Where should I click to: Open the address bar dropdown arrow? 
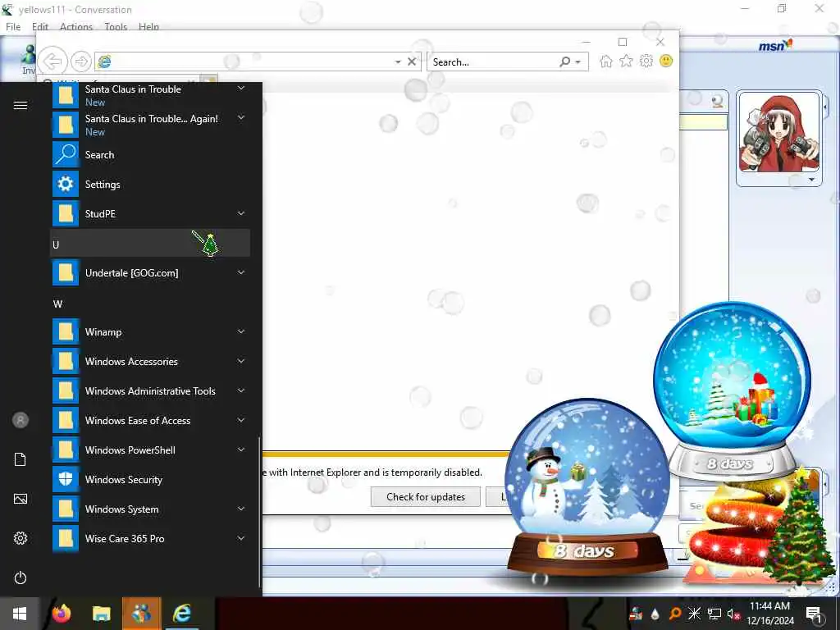pyautogui.click(x=398, y=62)
